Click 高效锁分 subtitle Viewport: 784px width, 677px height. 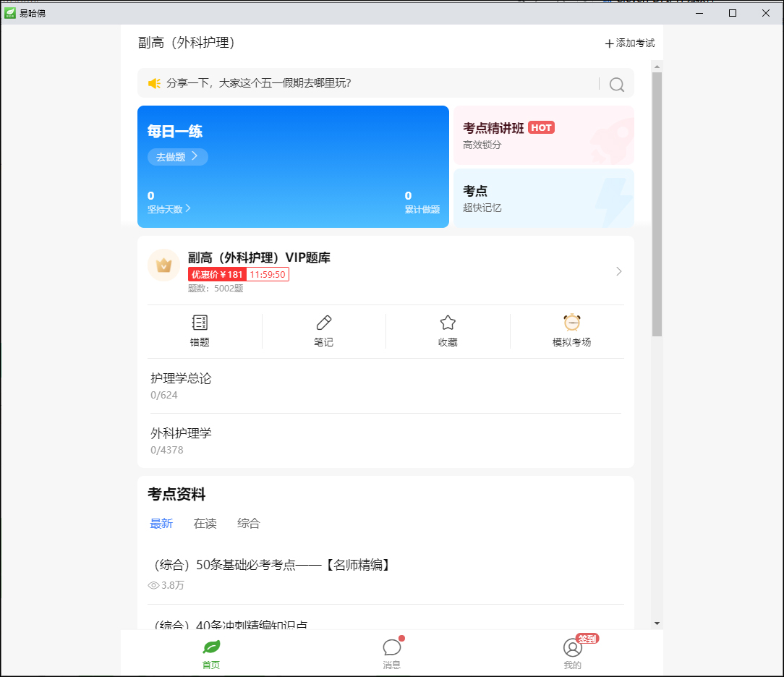[482, 145]
